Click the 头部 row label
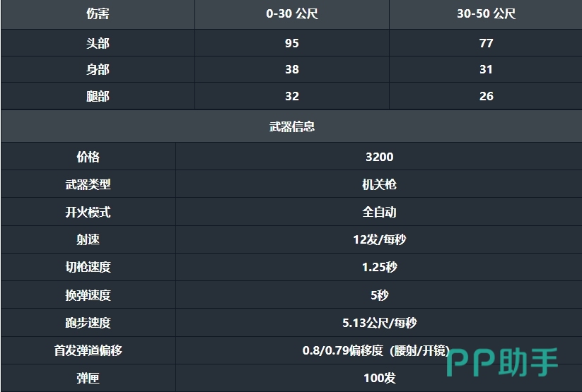Image resolution: width=582 pixels, height=392 pixels. (x=98, y=43)
